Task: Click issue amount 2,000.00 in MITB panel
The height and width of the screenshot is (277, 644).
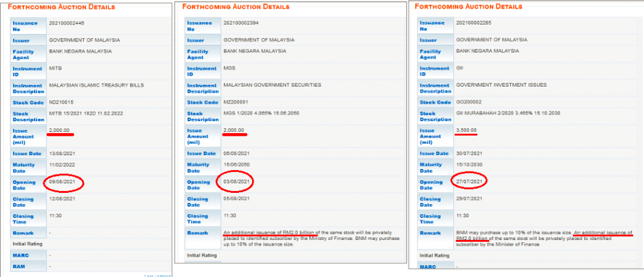Action: point(59,131)
